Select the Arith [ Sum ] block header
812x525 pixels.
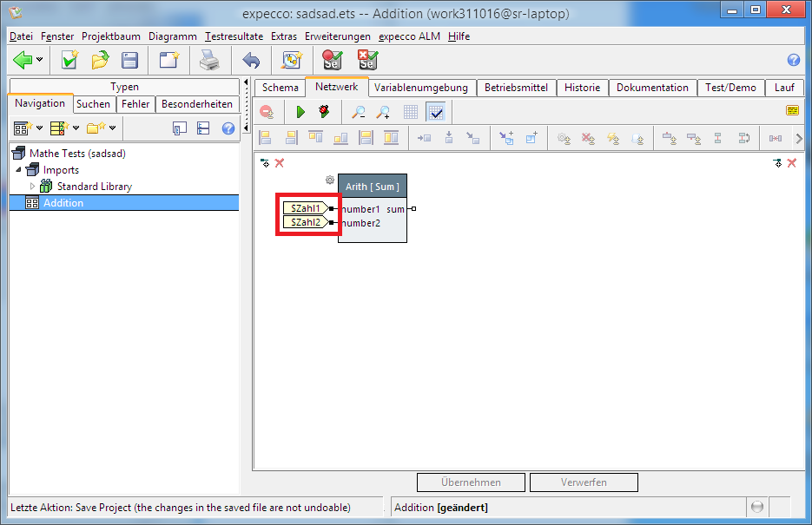coord(372,187)
